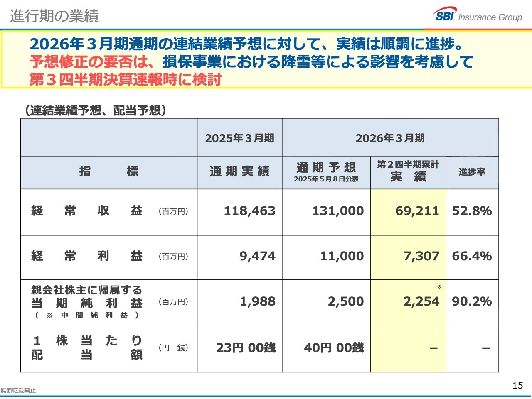Screen dimensions: 532x399
Task: Click the red text 第3四半期決算速報時に検討
Action: coord(125,79)
